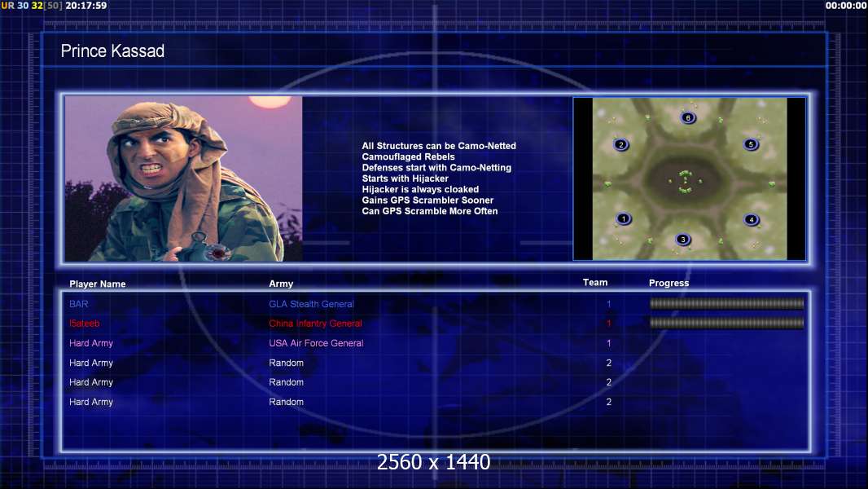Viewport: 868px width, 489px height.
Task: Click 'Starts with Hijacker' line
Action: [406, 178]
